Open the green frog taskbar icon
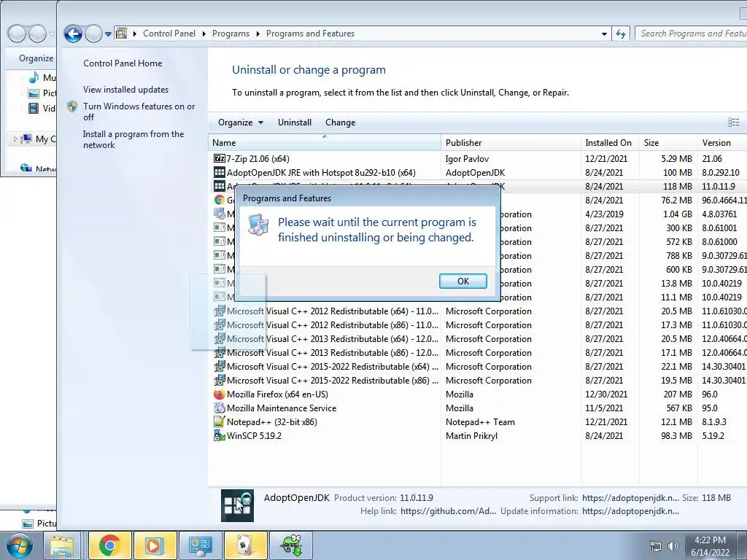 pyautogui.click(x=291, y=545)
